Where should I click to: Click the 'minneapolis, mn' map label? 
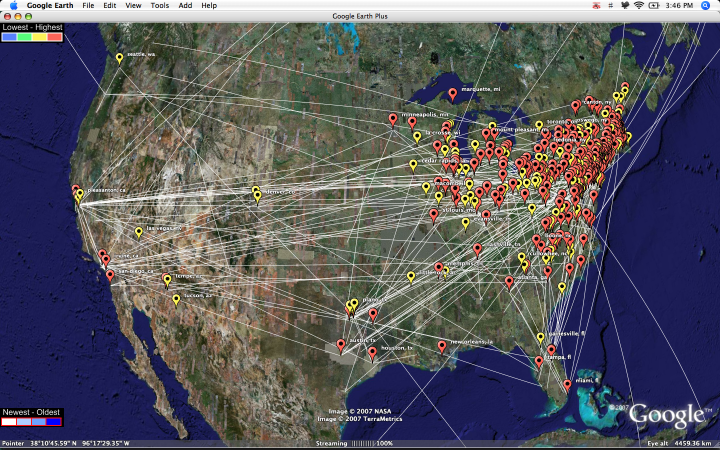tap(425, 114)
